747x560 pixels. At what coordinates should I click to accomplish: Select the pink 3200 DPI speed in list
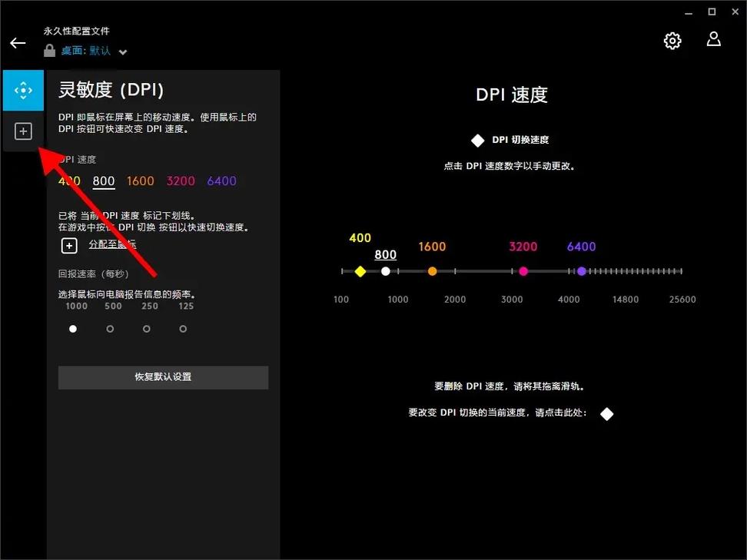(181, 181)
